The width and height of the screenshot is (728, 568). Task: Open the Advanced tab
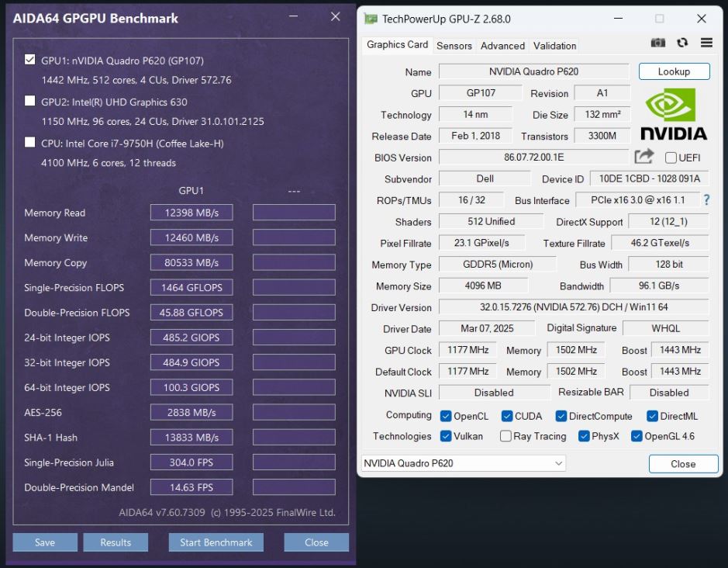pos(502,46)
